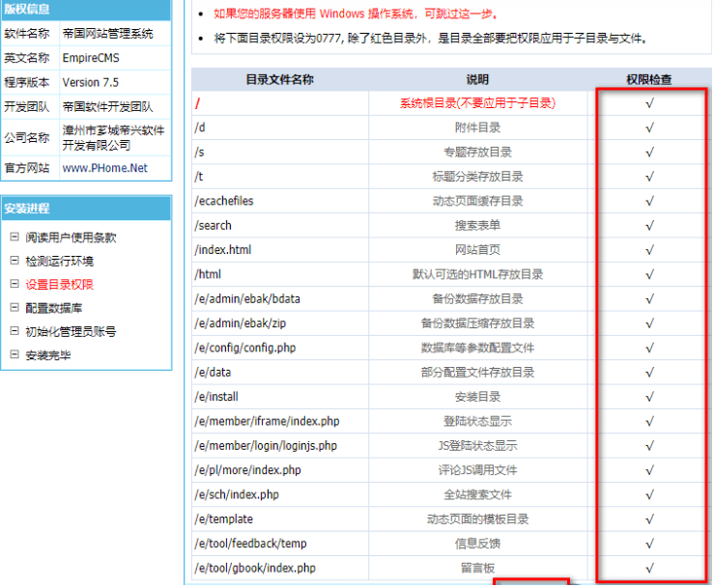Go to the 检测运行环境 step
This screenshot has height=588, width=715.
(x=59, y=261)
